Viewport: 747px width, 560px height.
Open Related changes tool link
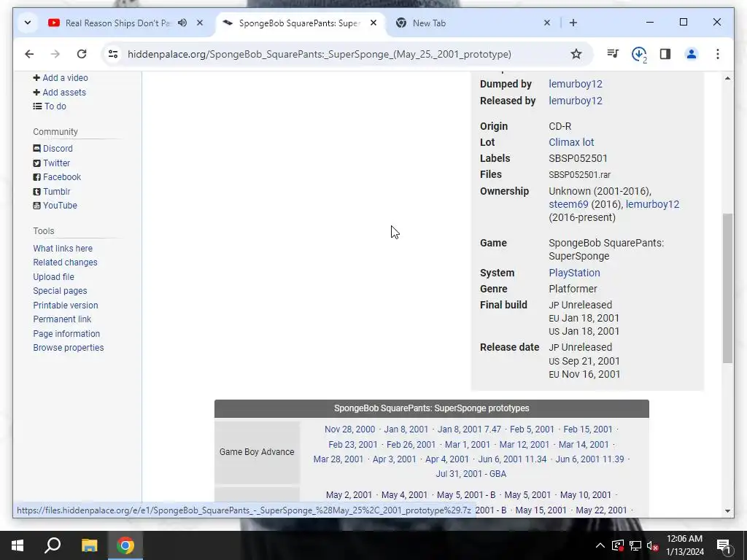point(65,262)
